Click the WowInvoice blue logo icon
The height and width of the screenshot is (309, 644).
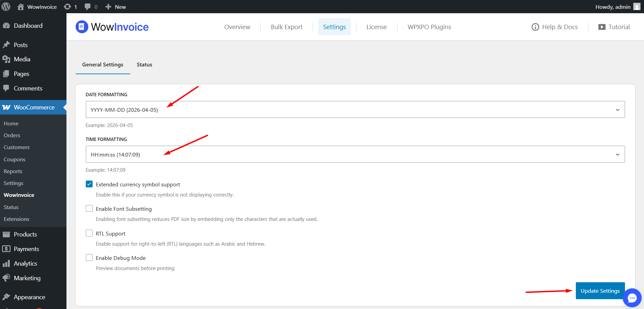click(82, 27)
